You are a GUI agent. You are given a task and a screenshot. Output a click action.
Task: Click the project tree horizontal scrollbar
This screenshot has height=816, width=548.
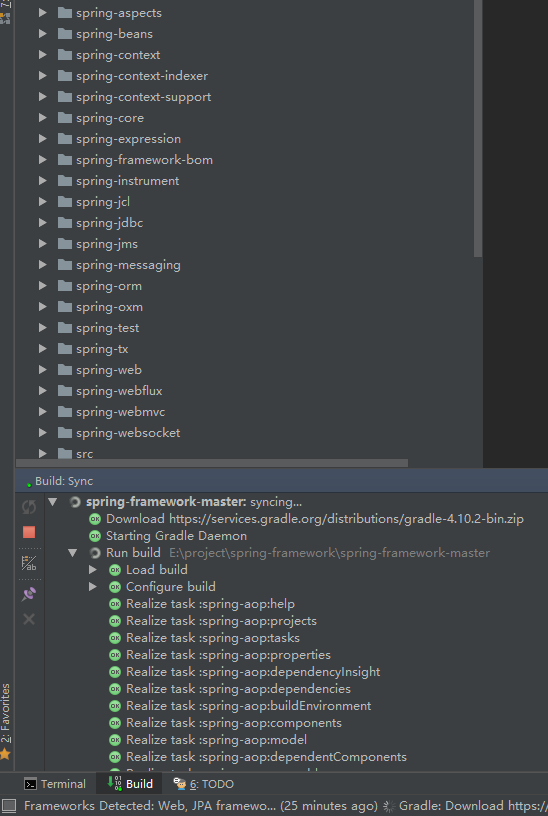[212, 463]
